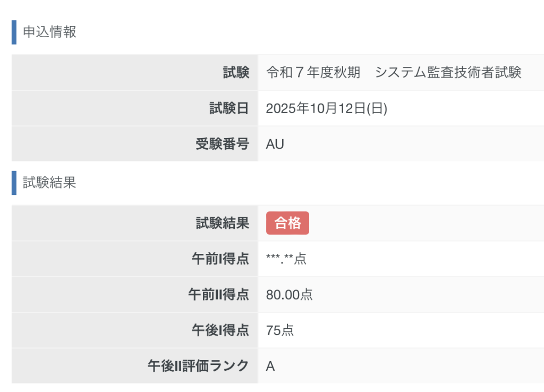Click the blue bar beside 申込情報
Viewport: 544px width, 392px height.
[14, 32]
